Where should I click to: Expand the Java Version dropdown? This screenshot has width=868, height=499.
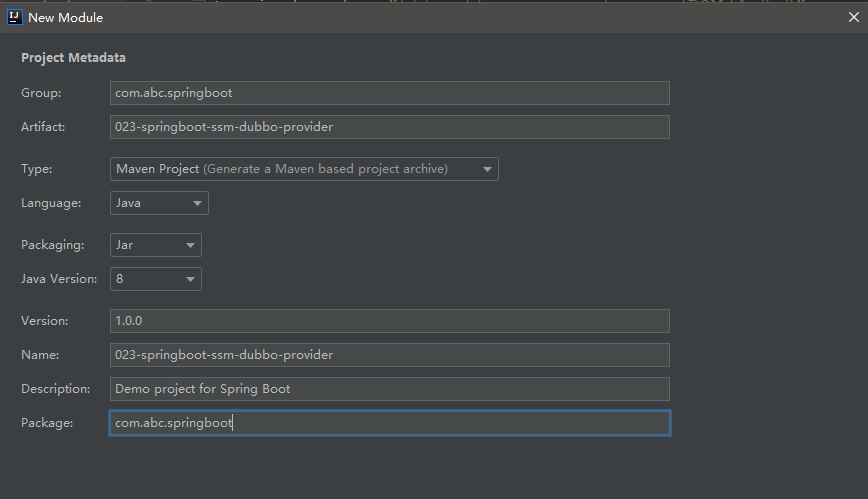click(x=155, y=279)
